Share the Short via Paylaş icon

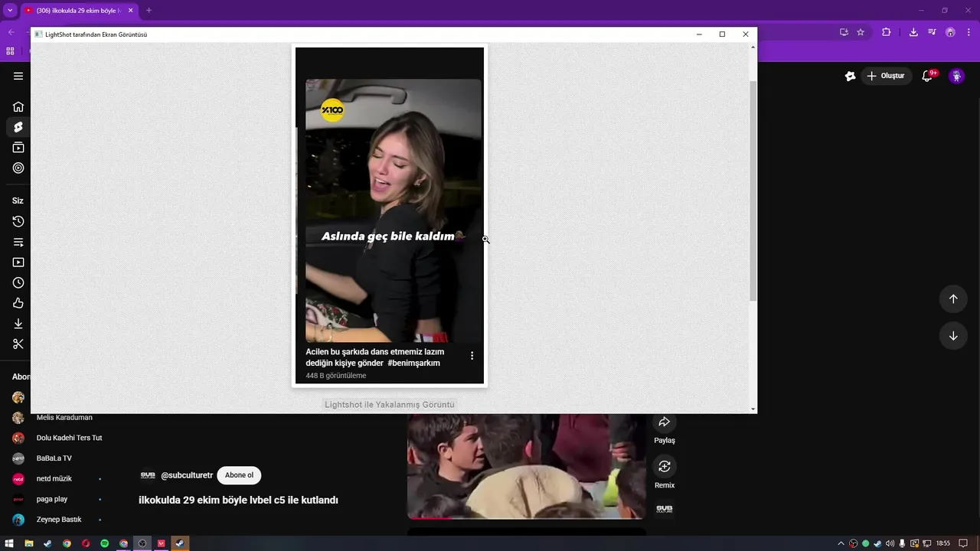665,422
